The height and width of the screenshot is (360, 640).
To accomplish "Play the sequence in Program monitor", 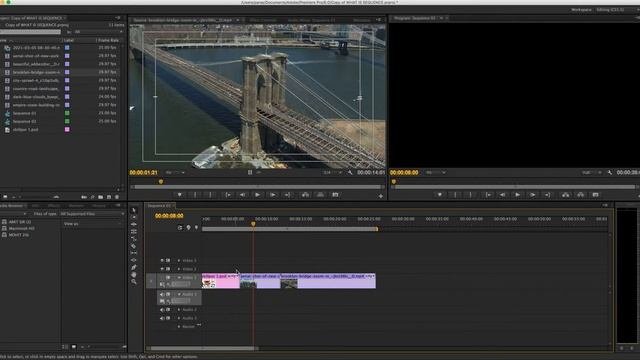I will pyautogui.click(x=517, y=195).
